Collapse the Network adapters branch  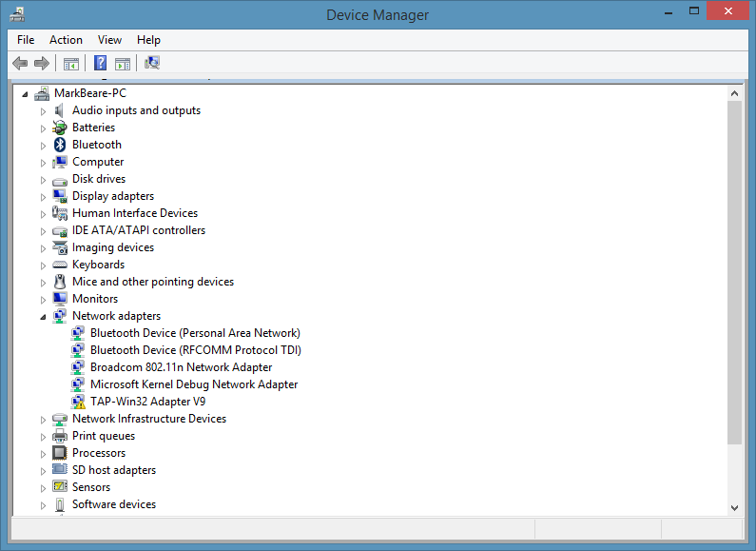click(x=43, y=317)
